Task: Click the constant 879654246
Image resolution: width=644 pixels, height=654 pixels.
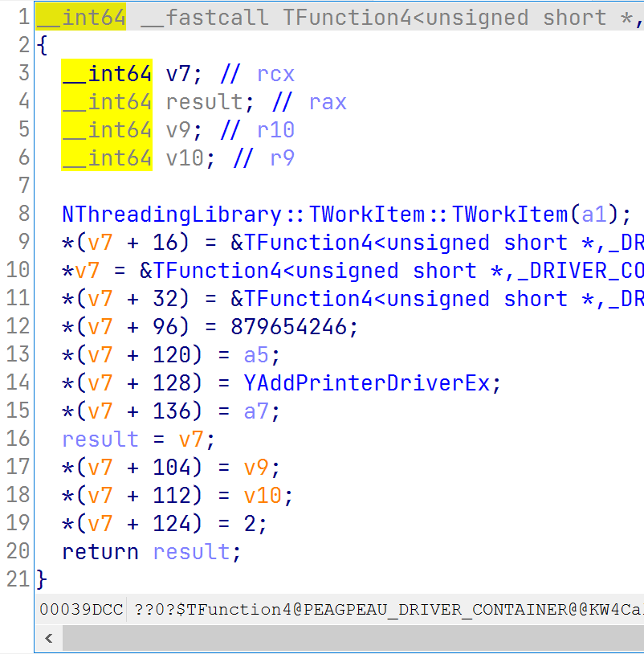Action: [288, 327]
